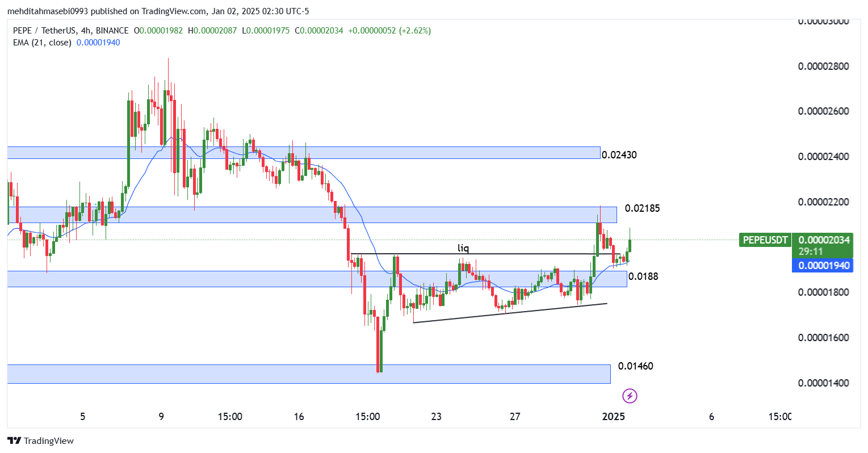Image resolution: width=868 pixels, height=453 pixels.
Task: Click the published-by header text
Action: coord(158,11)
